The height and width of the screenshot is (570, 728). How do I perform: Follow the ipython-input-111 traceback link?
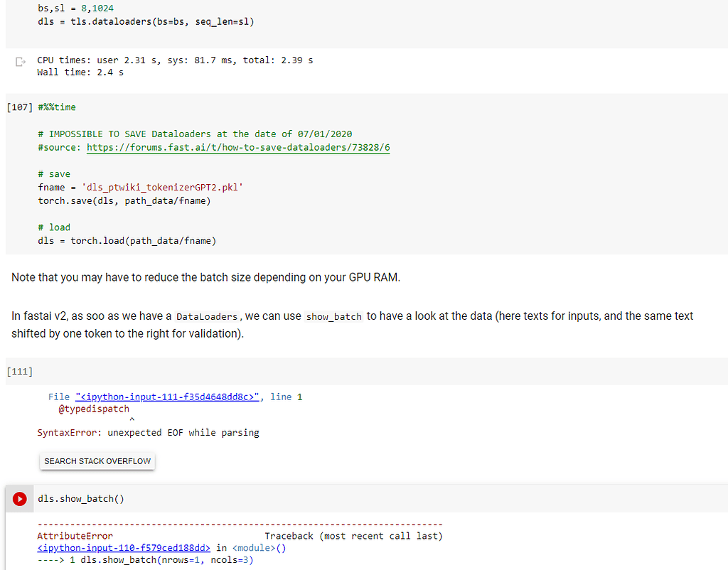coord(167,397)
